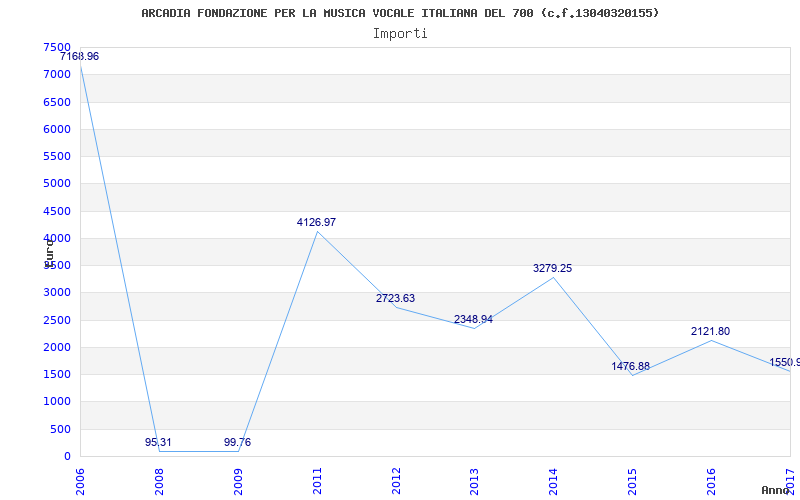Click the Euro y-axis title

(x=49, y=253)
